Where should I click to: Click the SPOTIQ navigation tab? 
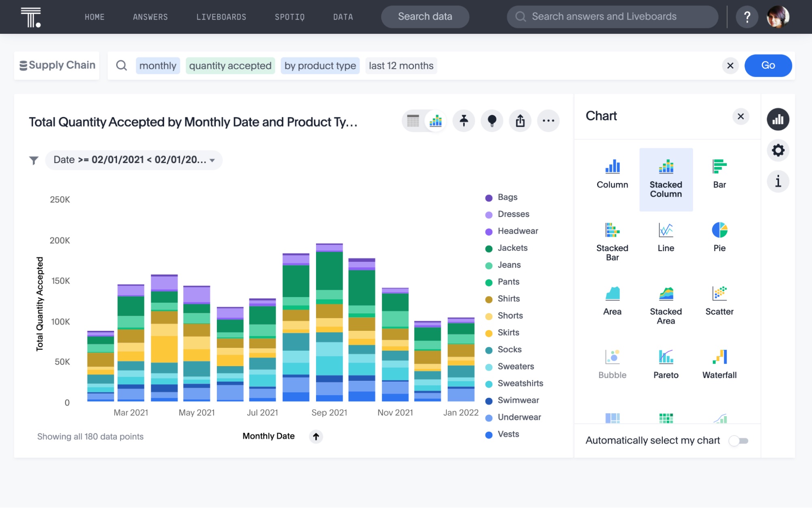pyautogui.click(x=291, y=16)
